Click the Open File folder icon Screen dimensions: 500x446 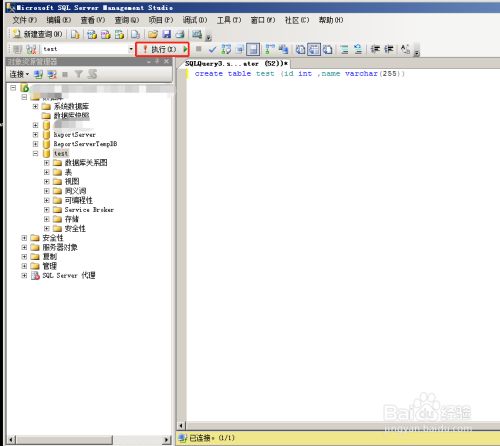[x=153, y=34]
